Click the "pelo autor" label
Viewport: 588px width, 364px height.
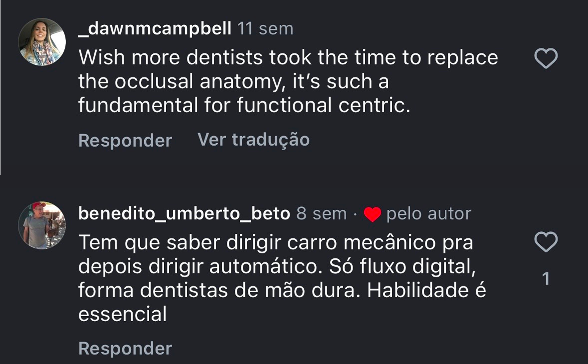[429, 214]
